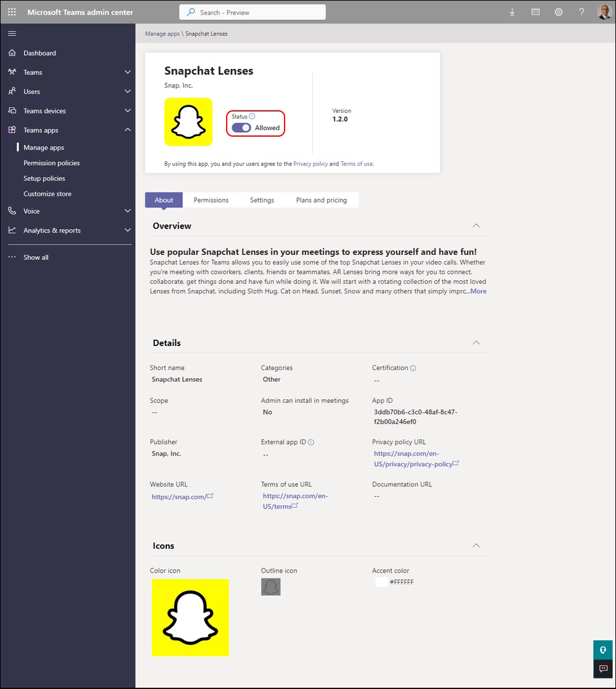Open the app launcher waffle icon
Screen dimensions: 616x689
[x=12, y=12]
